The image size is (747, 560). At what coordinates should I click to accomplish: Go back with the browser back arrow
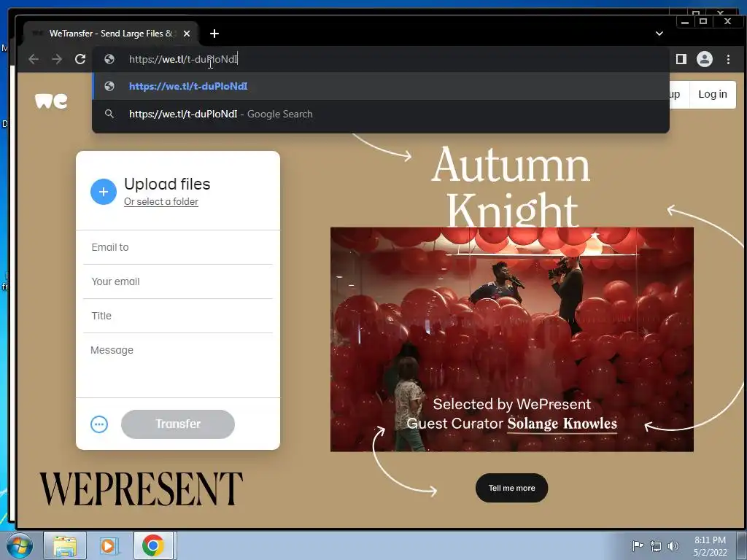pyautogui.click(x=34, y=59)
